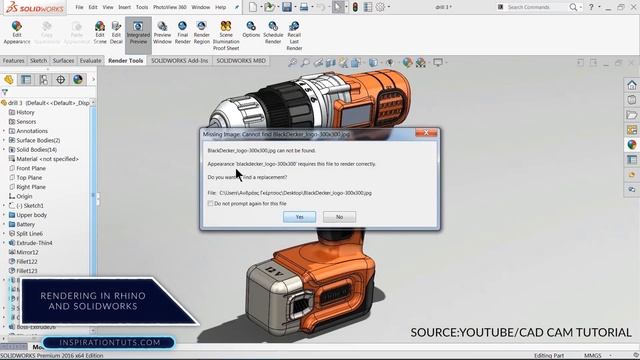This screenshot has width=640, height=360.
Task: Open the Preview Window tool
Action: [162, 32]
